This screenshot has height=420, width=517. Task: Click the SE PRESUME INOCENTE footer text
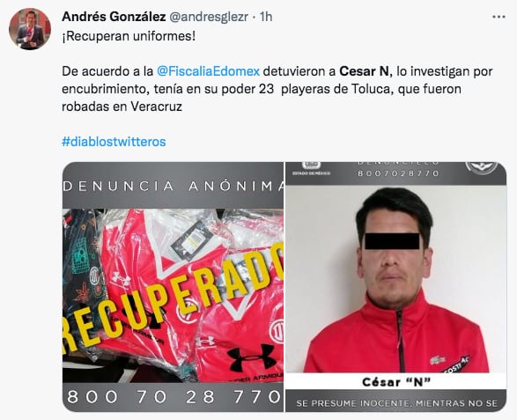point(396,403)
